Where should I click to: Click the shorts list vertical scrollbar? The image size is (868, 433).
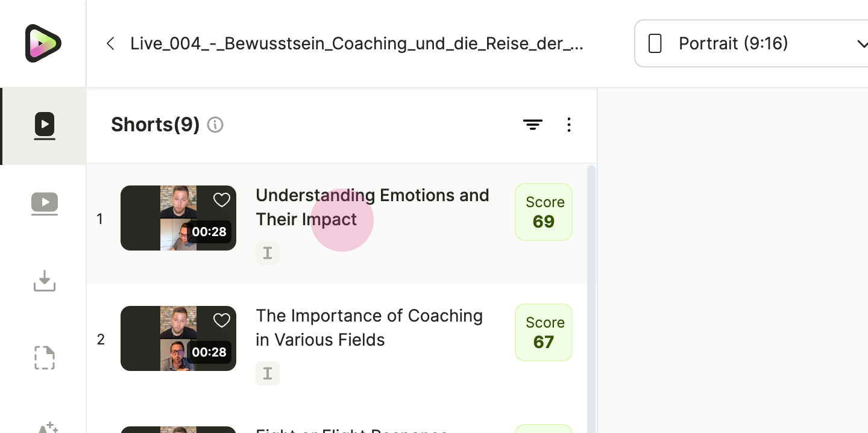591,298
